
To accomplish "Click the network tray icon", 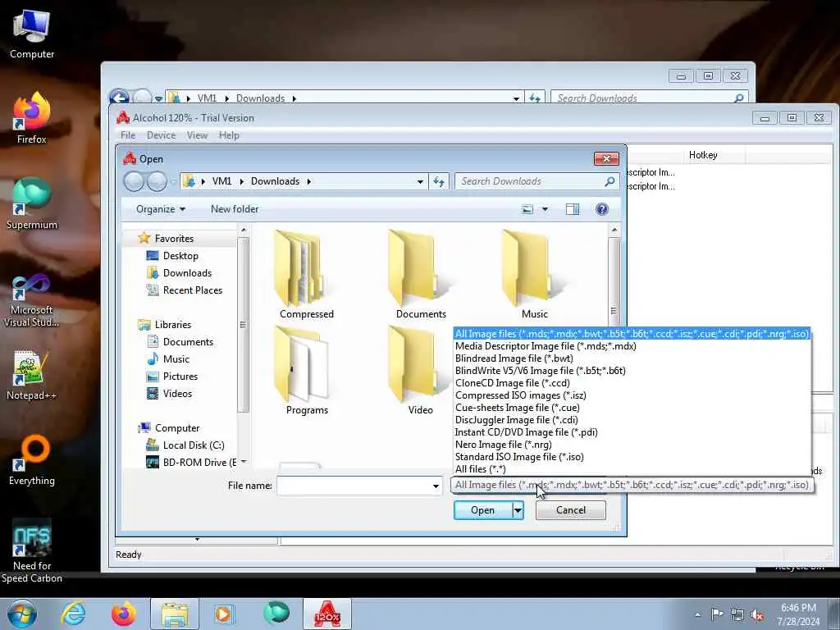I will point(737,615).
